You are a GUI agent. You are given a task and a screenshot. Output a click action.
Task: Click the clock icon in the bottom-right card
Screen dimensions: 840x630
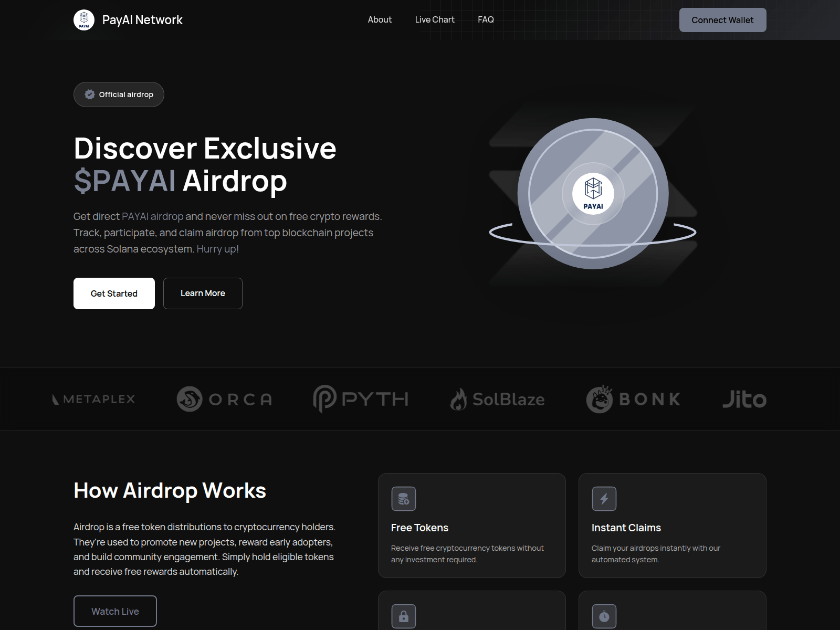pos(604,615)
